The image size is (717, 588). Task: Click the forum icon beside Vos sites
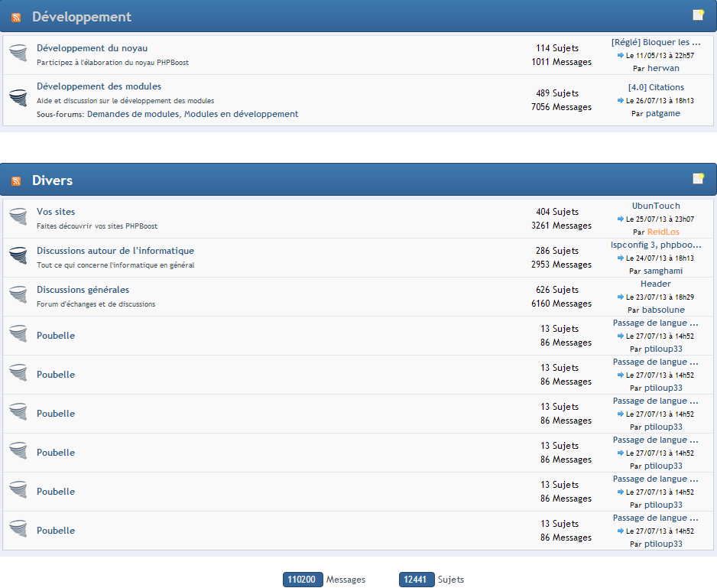click(x=18, y=216)
